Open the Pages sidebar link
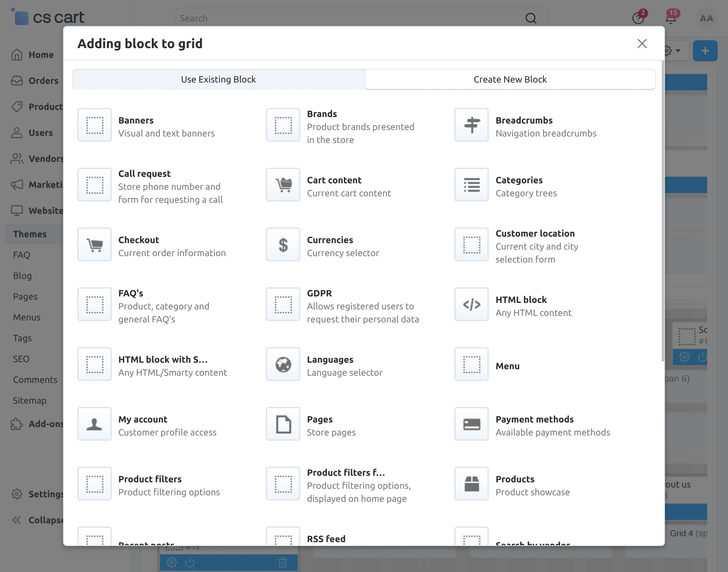Image resolution: width=728 pixels, height=572 pixels. pyautogui.click(x=25, y=296)
